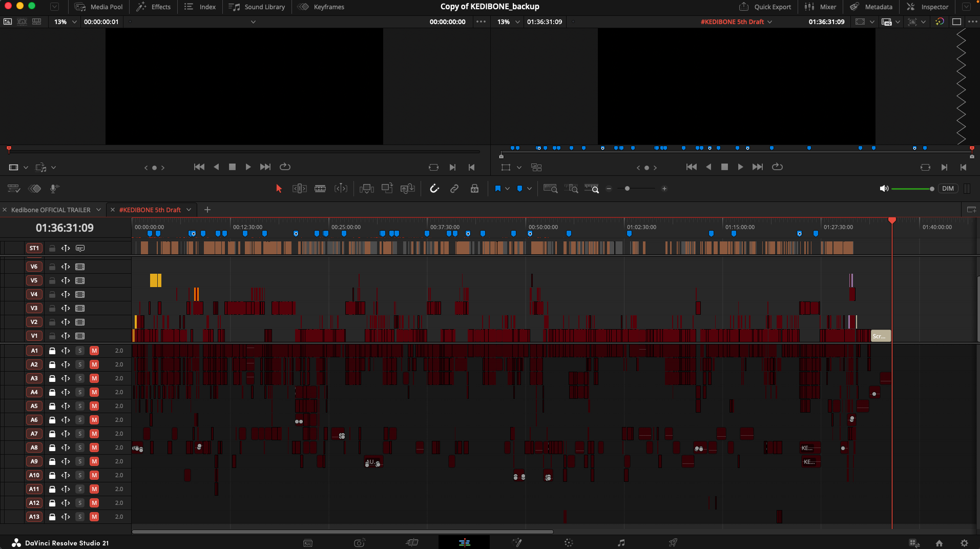Image resolution: width=980 pixels, height=549 pixels.
Task: Show the Metadata panel
Action: 871,7
